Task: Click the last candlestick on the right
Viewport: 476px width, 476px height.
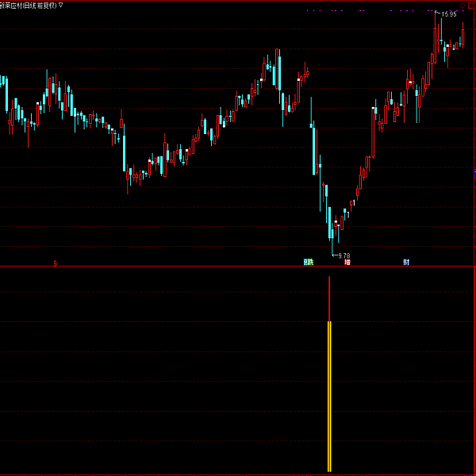Action: [x=463, y=36]
